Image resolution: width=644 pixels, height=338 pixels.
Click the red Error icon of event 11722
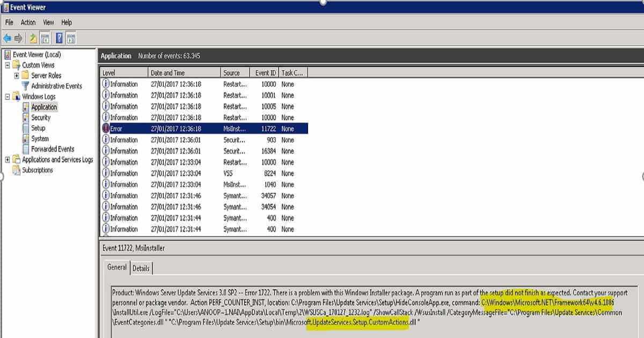pyautogui.click(x=106, y=129)
